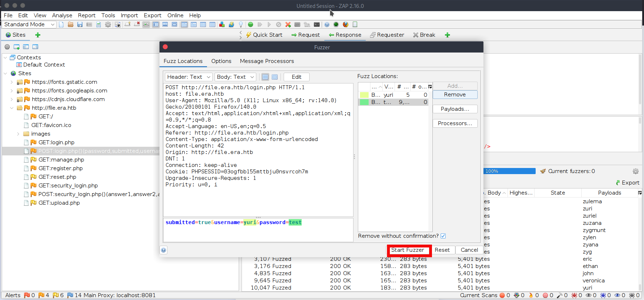Click the New Session toolbar icon

(x=61, y=24)
